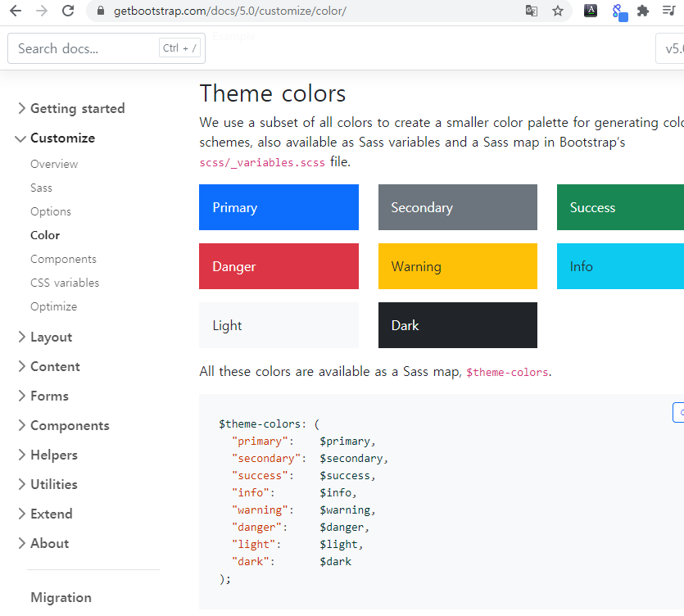Open the Sass page under Customize
684x616 pixels.
42,188
